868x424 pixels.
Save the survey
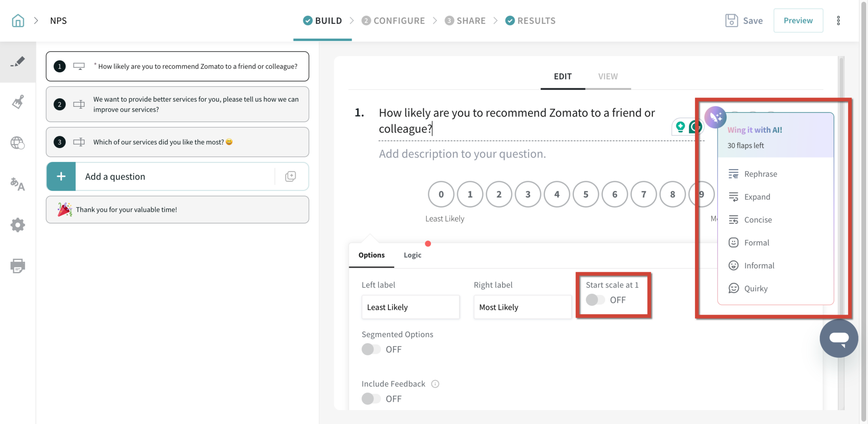tap(744, 20)
